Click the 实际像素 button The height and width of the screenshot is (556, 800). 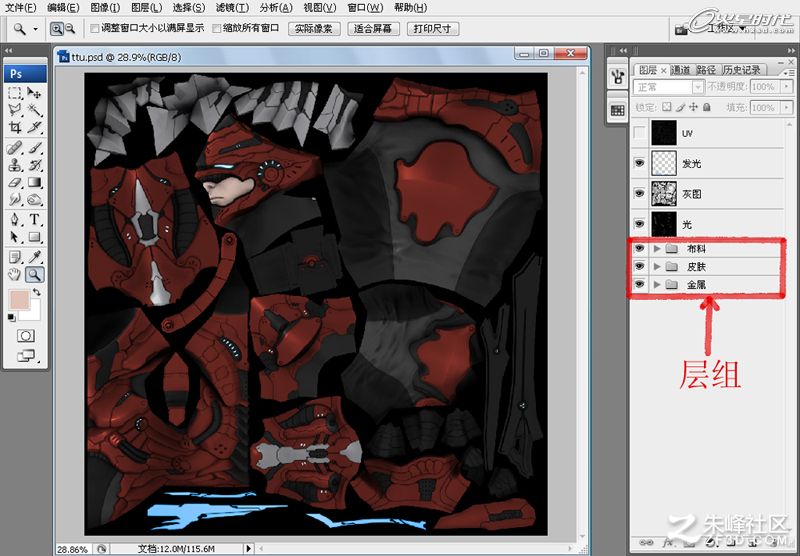(314, 29)
